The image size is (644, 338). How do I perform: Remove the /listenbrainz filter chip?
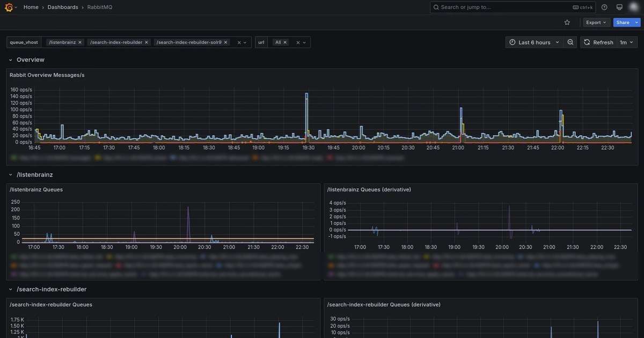(80, 42)
